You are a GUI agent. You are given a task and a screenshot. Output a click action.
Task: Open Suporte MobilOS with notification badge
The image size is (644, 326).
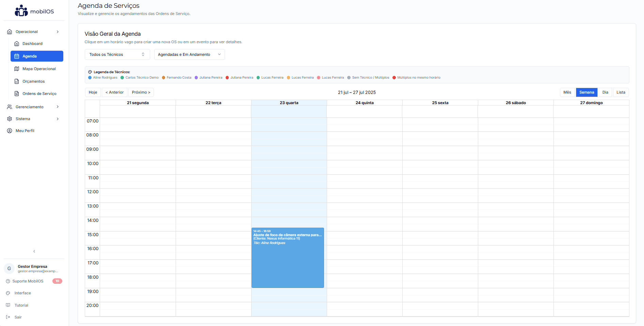[28, 281]
